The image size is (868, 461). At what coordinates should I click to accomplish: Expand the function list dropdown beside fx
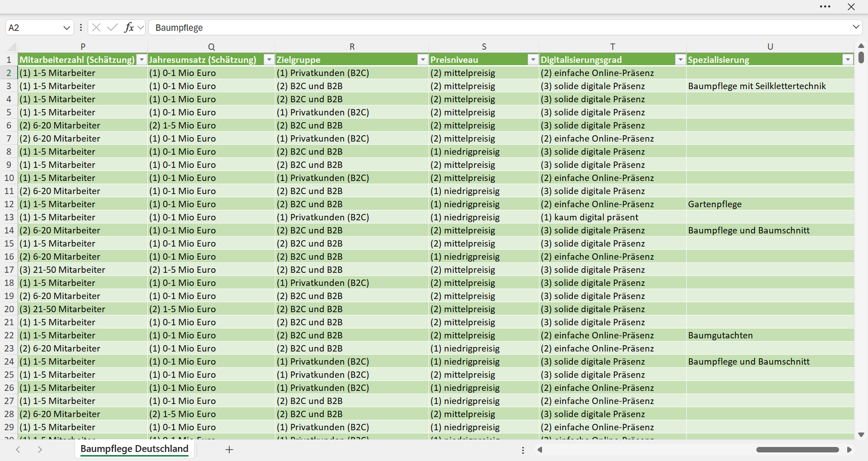coord(140,28)
